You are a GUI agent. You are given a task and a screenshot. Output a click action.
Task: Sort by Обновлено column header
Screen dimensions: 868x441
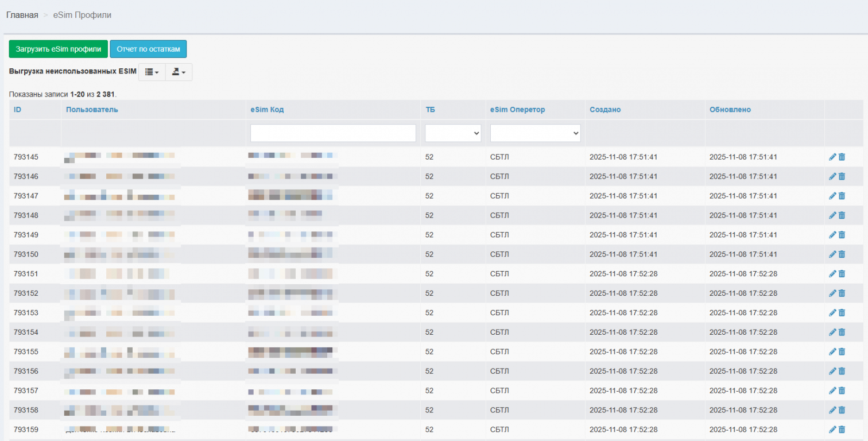pos(730,110)
